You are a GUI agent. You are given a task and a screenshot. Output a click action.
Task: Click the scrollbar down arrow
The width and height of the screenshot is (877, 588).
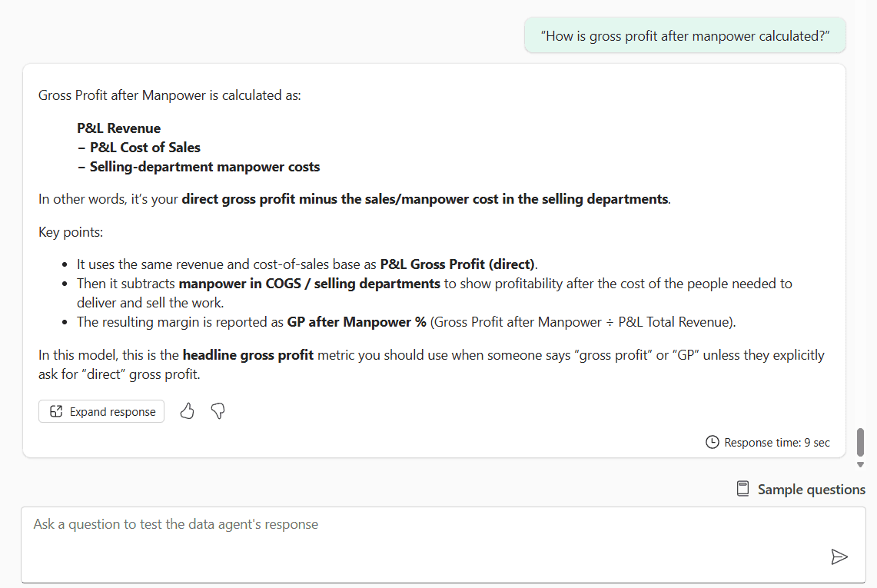tap(860, 465)
